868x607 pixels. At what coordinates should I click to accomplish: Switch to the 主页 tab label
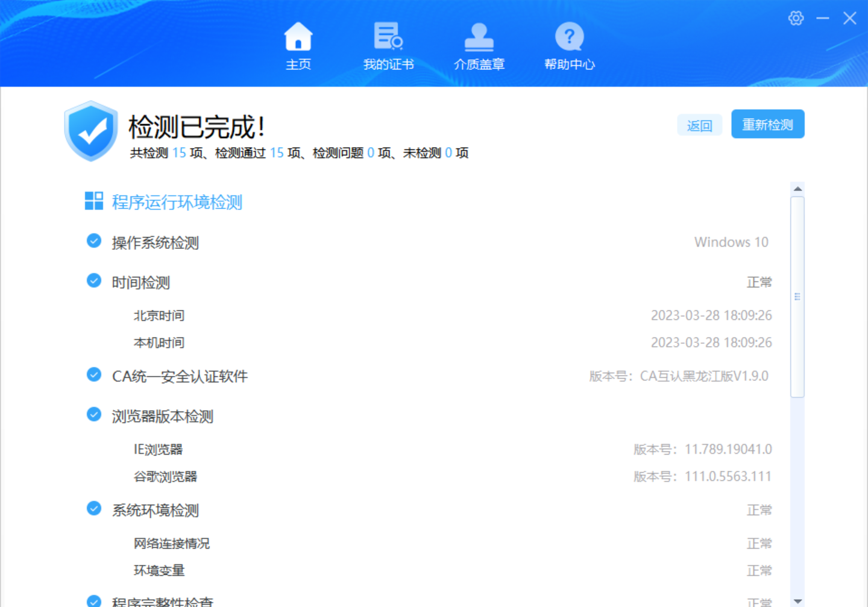point(298,64)
